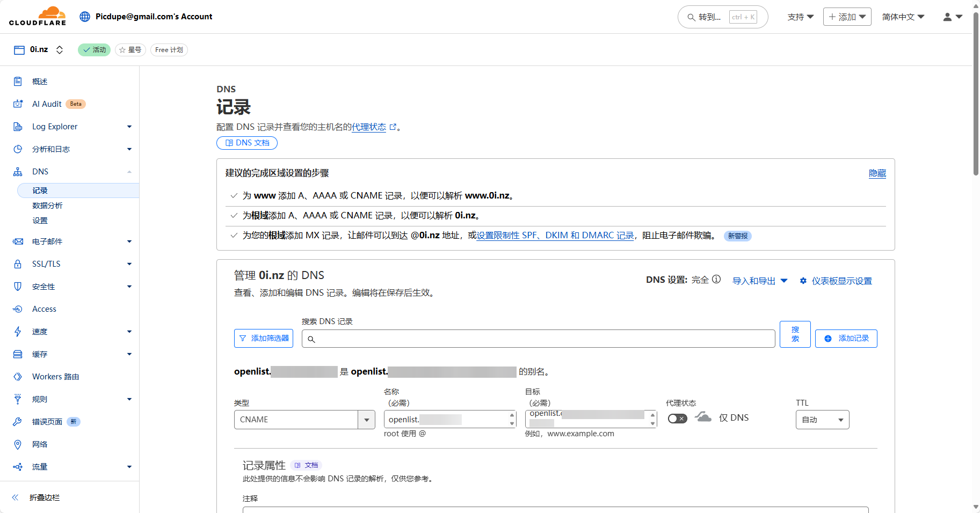This screenshot has width=980, height=513.
Task: Click the Workers 路由 icon
Action: (18, 377)
